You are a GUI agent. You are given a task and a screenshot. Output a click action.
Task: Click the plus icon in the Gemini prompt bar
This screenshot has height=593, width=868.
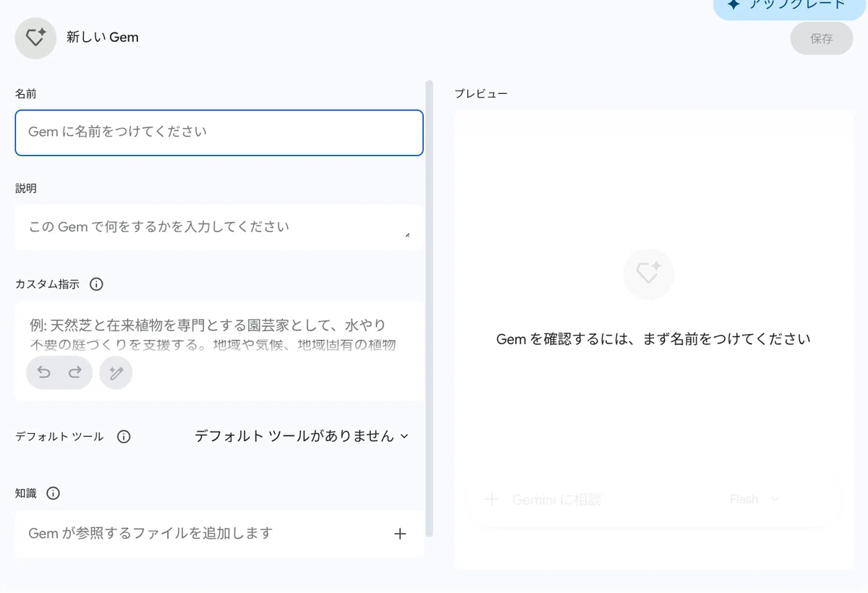(492, 500)
